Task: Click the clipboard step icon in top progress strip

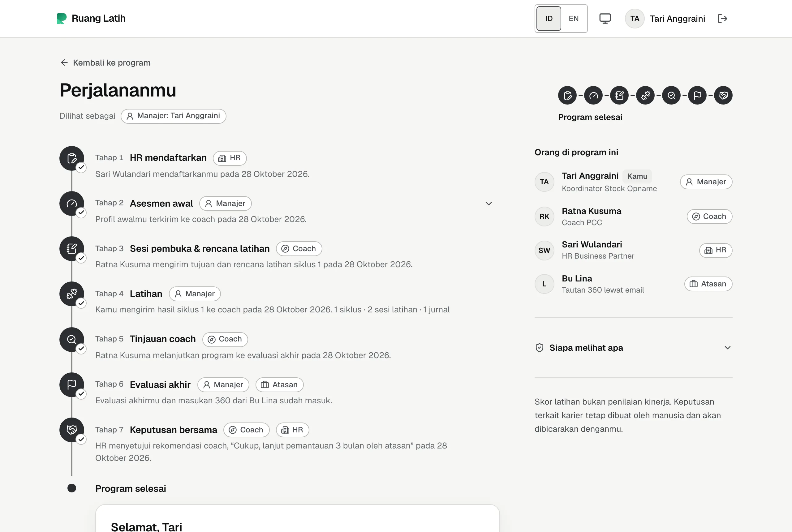Action: (567, 95)
